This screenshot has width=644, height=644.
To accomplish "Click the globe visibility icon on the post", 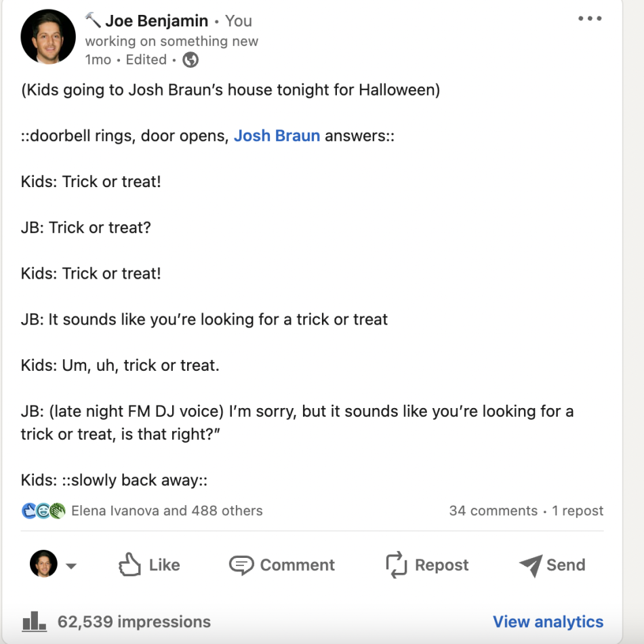I will 190,60.
